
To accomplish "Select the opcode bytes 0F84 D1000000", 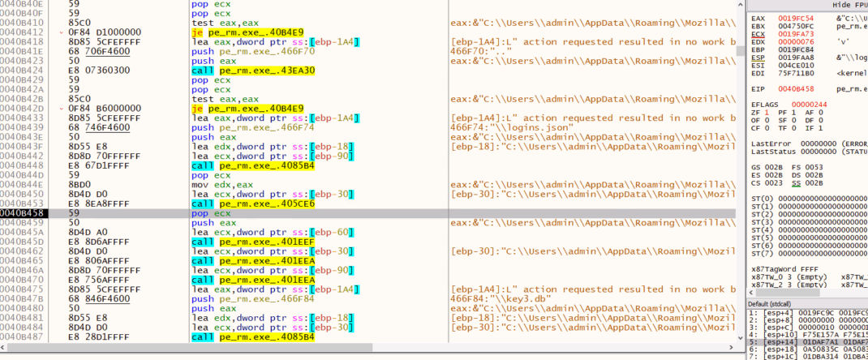I will [x=105, y=32].
